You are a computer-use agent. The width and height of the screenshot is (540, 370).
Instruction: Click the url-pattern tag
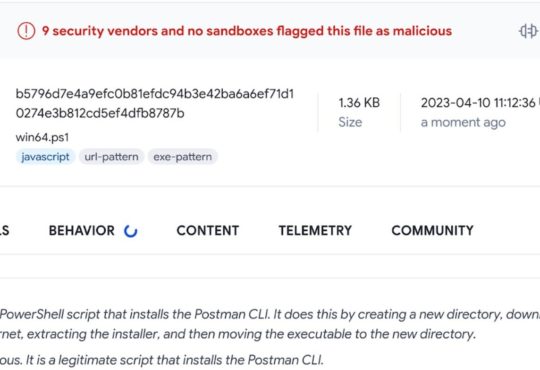pos(111,157)
